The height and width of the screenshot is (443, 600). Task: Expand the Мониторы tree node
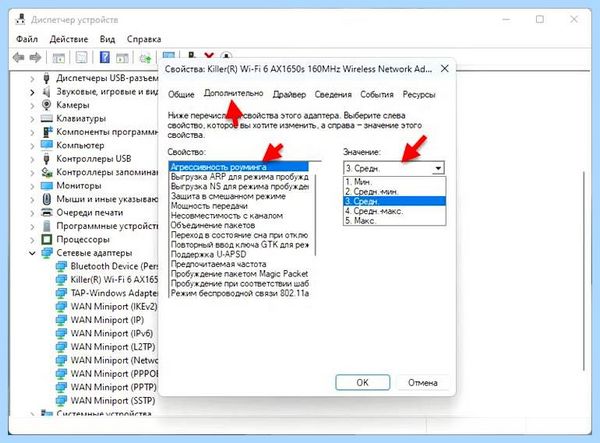[x=33, y=186]
